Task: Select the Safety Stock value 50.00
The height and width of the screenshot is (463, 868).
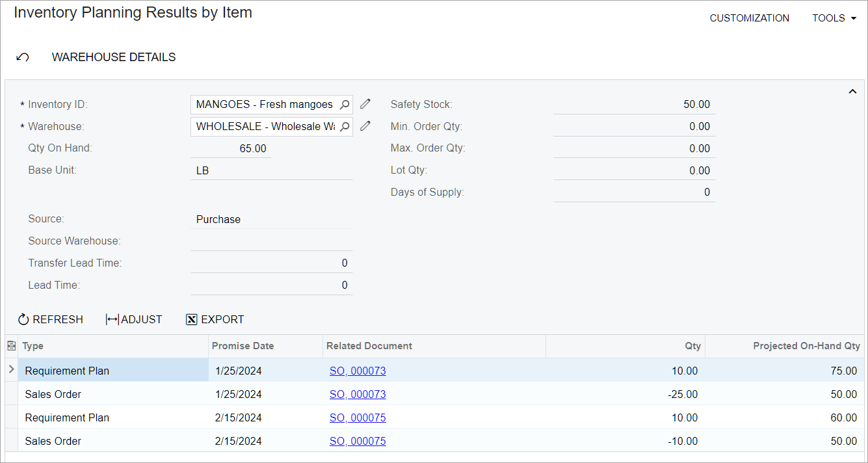Action: point(696,104)
